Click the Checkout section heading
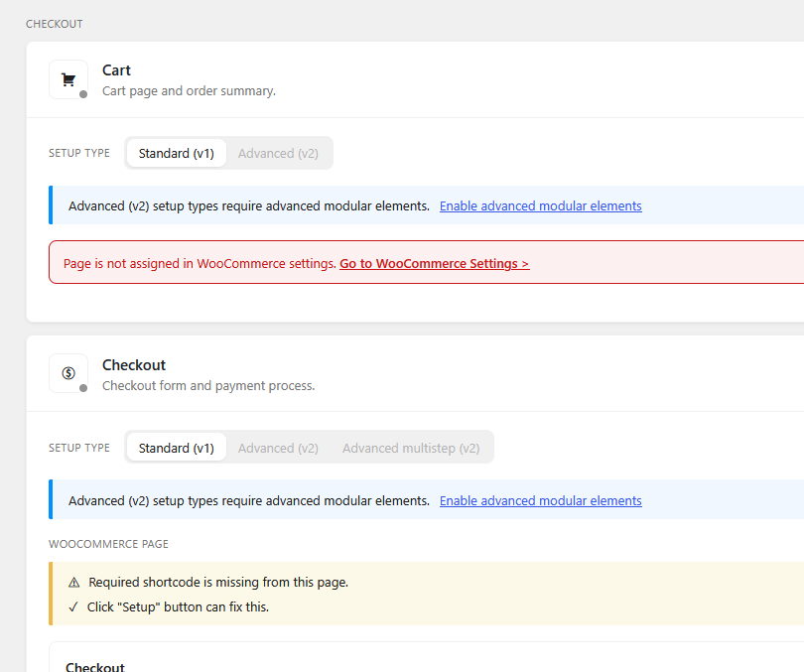Image resolution: width=804 pixels, height=672 pixels. click(134, 365)
